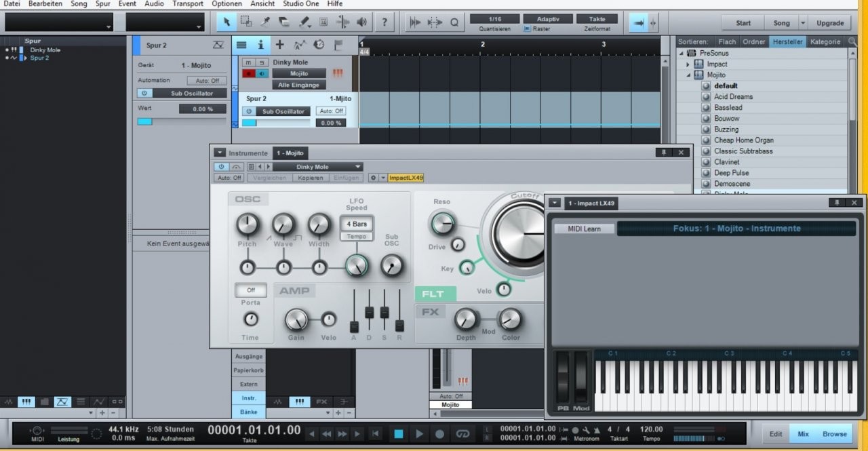Click the question mark help icon
The image size is (868, 451).
click(384, 22)
